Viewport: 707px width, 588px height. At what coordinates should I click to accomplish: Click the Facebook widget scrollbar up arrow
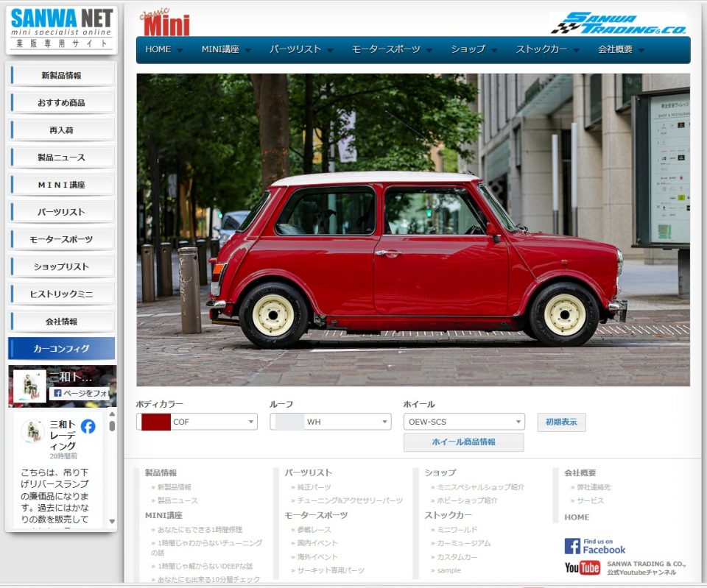pos(112,414)
